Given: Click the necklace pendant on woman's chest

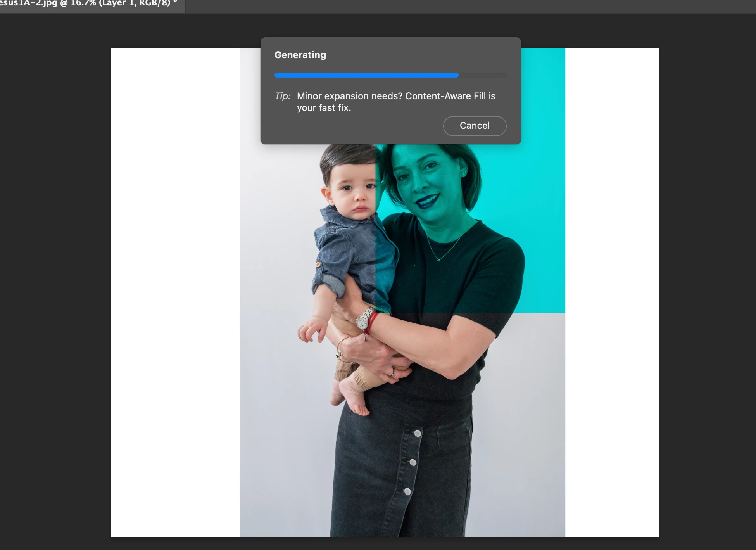Looking at the screenshot, I should coord(438,259).
